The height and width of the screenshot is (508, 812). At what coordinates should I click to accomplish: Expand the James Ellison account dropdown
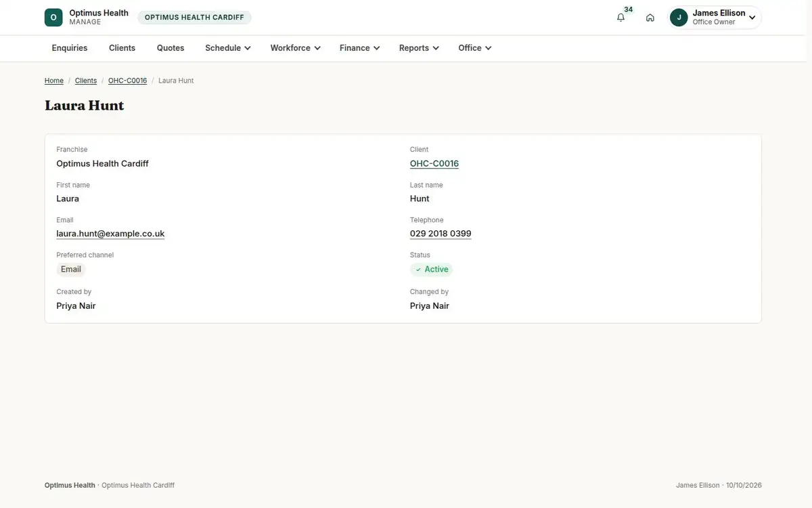pyautogui.click(x=715, y=18)
